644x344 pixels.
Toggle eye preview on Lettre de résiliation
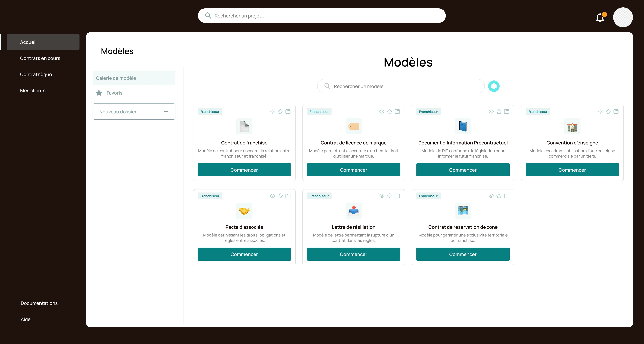point(382,196)
